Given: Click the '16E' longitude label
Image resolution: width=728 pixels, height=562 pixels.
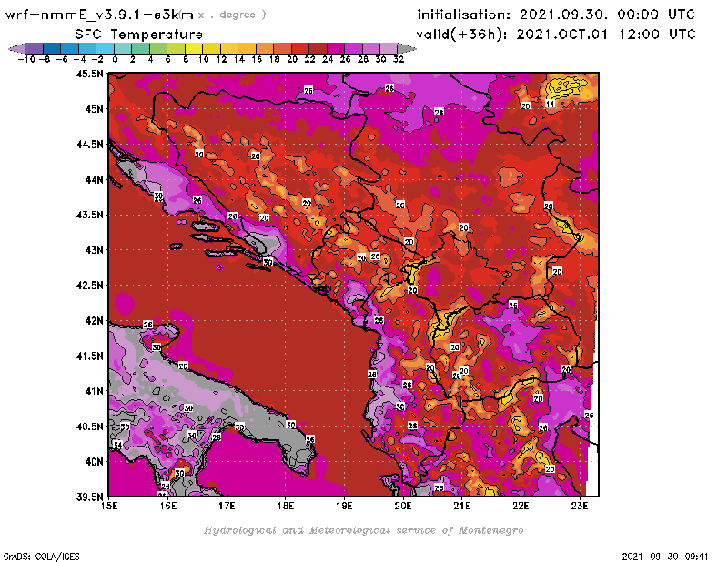Looking at the screenshot, I should 168,506.
